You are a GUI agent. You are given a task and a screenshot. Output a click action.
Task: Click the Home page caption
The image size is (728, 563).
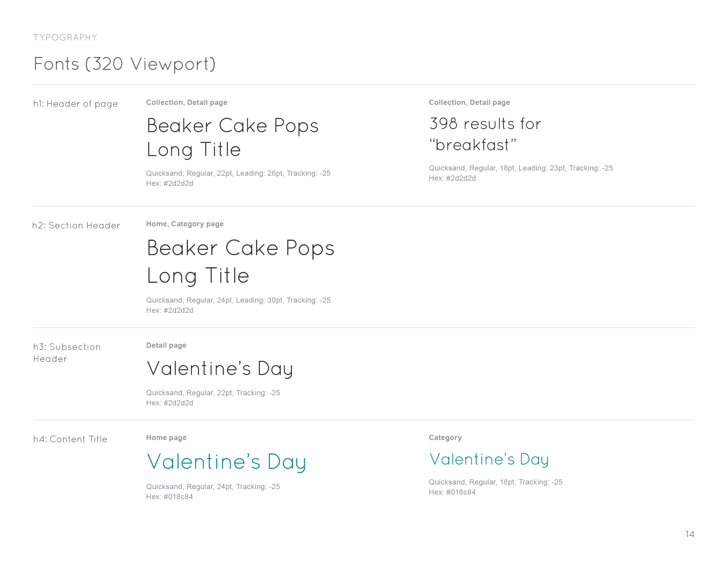point(166,438)
